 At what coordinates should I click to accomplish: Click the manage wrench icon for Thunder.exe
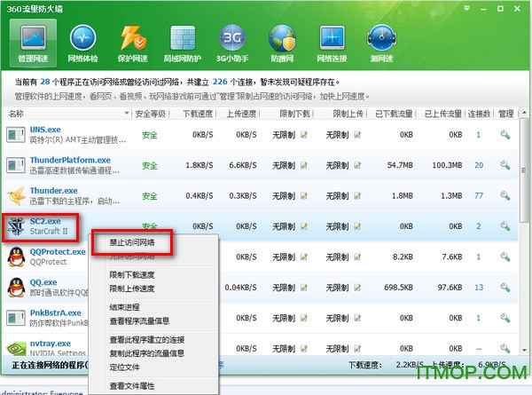[x=505, y=196]
